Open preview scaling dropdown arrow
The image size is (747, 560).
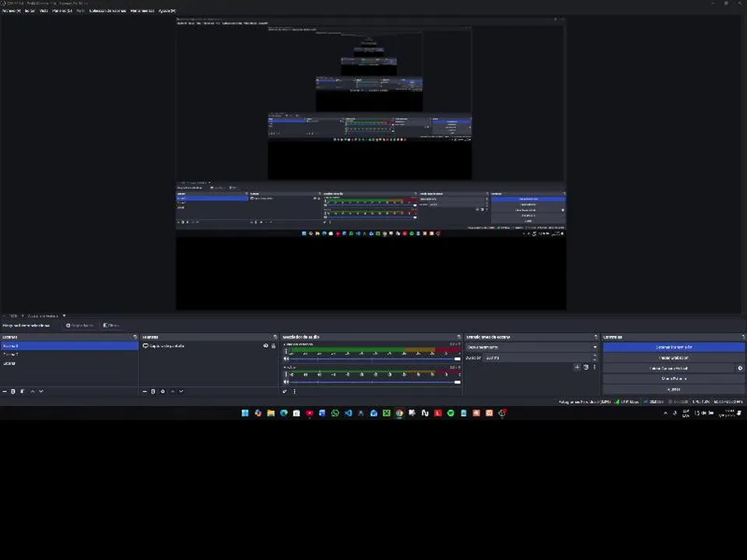pos(64,316)
